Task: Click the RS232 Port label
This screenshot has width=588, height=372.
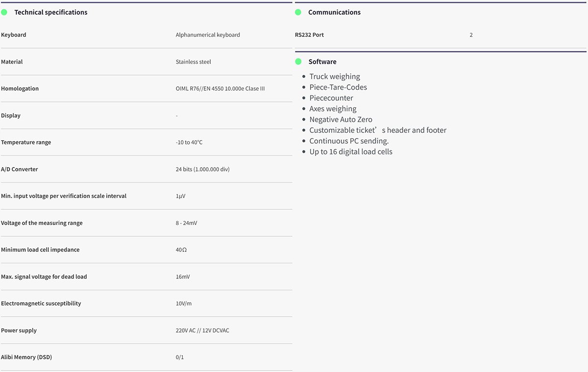Action: coord(309,35)
